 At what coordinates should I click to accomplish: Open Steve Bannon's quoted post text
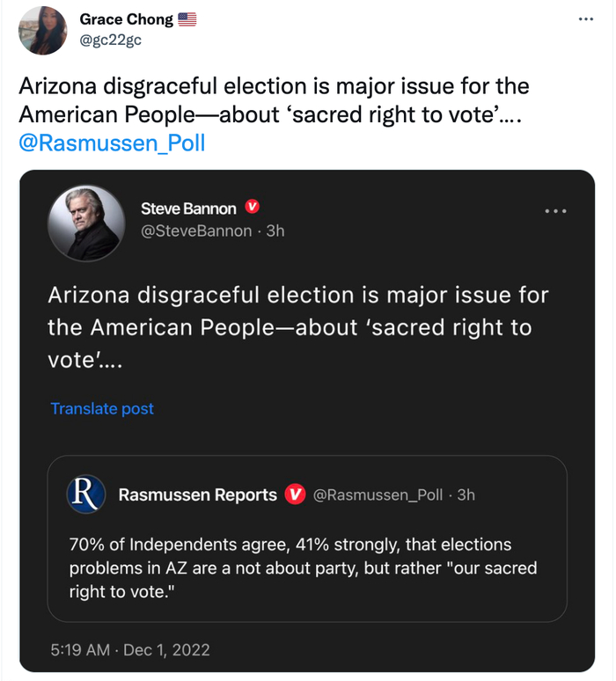tap(297, 327)
